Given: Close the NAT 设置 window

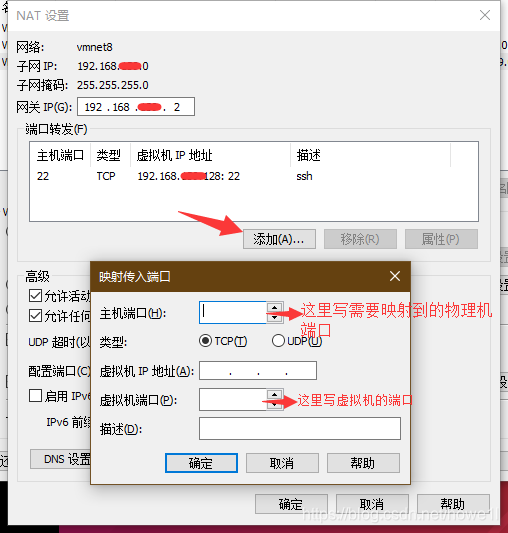Looking at the screenshot, I should point(485,15).
